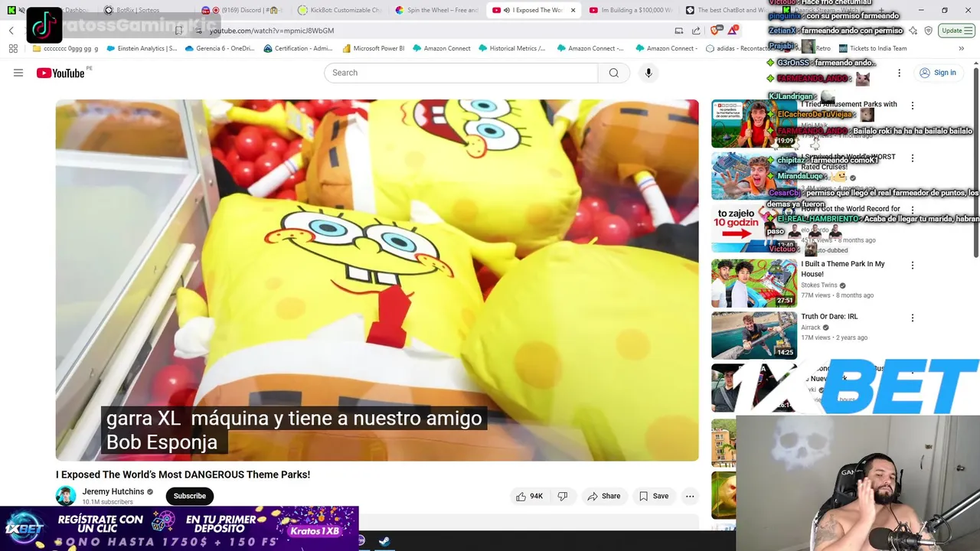Open the YouTube guide hamburger menu

tap(18, 73)
